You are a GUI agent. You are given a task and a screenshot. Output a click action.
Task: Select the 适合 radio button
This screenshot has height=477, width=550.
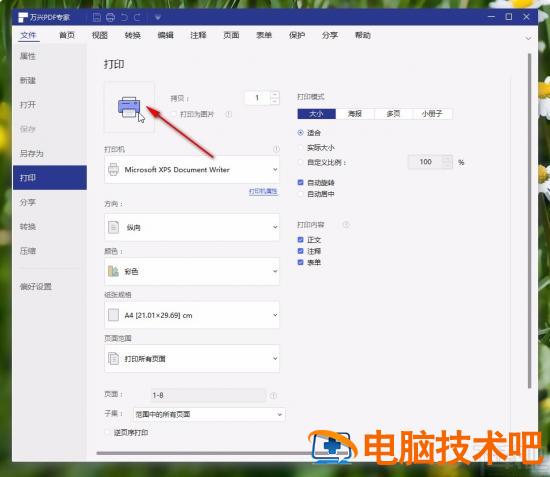[300, 133]
